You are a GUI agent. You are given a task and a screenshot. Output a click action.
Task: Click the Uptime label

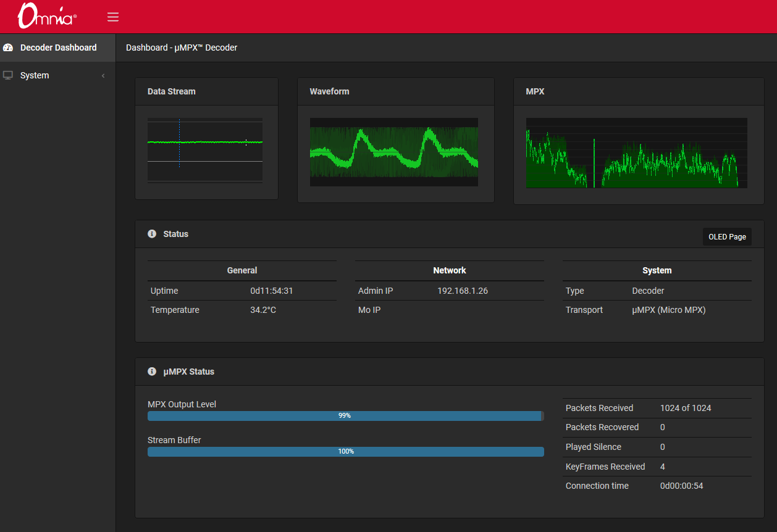pyautogui.click(x=164, y=291)
